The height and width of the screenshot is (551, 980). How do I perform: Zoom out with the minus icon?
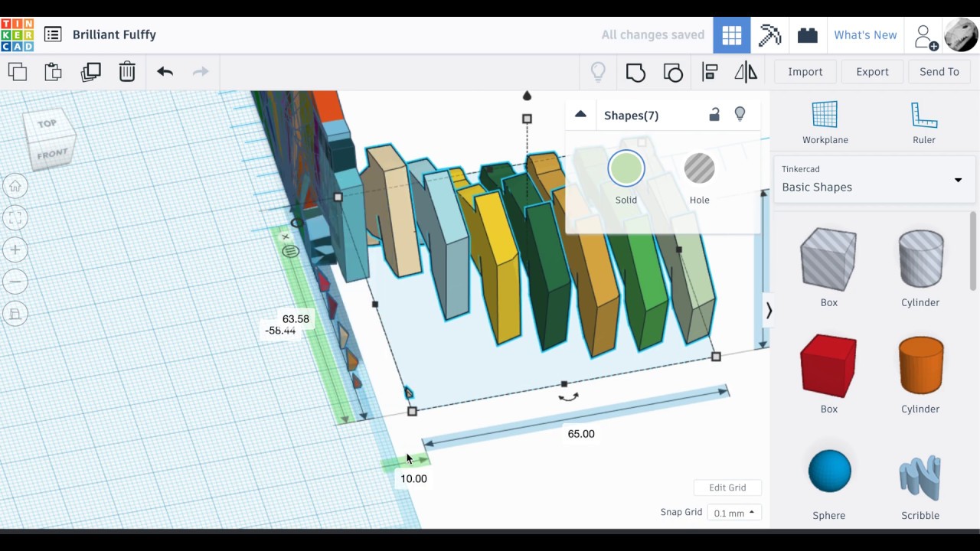[15, 282]
